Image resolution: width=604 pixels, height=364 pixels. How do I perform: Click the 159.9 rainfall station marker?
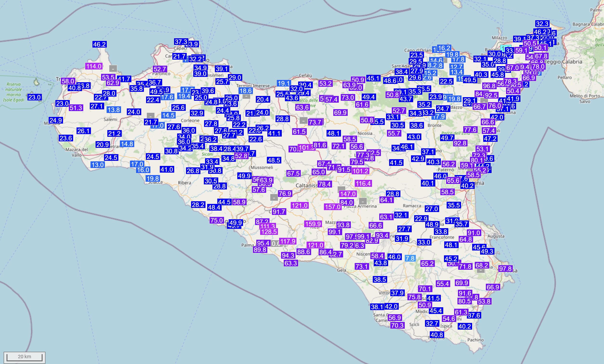(x=313, y=224)
